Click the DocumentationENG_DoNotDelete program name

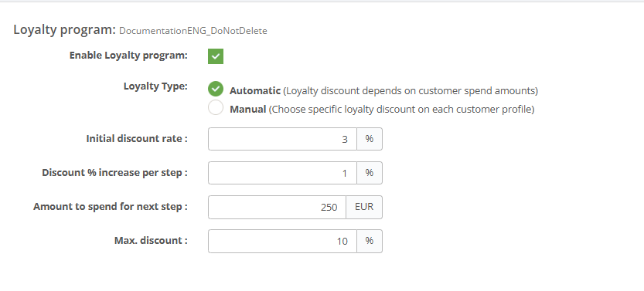193,31
